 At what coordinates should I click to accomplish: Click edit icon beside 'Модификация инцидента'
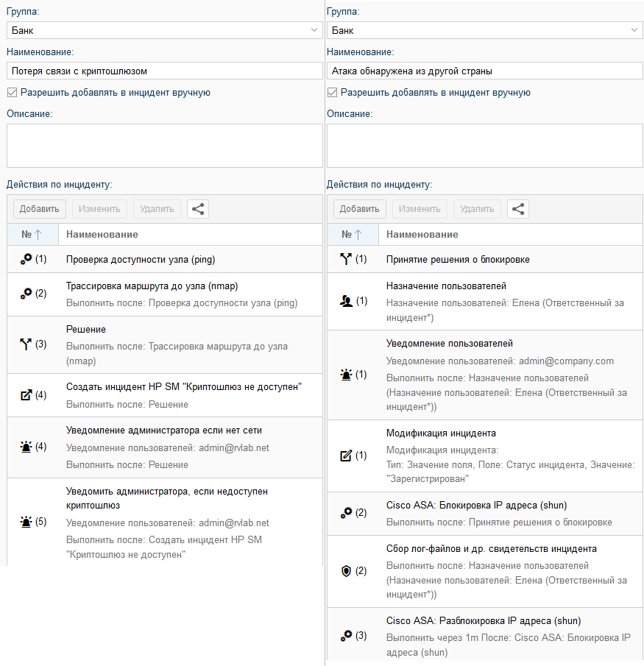click(346, 456)
